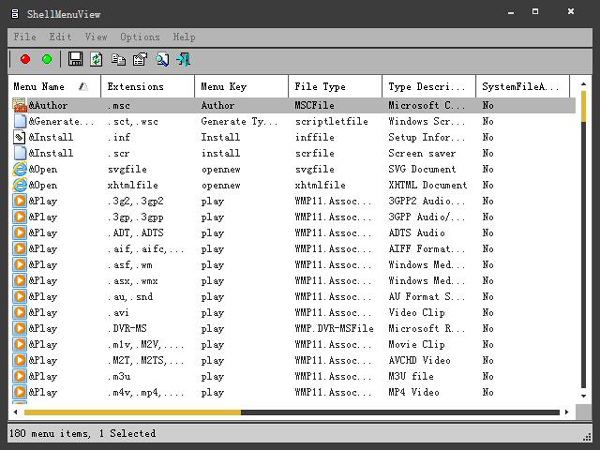Click media player icon of .3gp row
The height and width of the screenshot is (450, 600).
pos(20,217)
